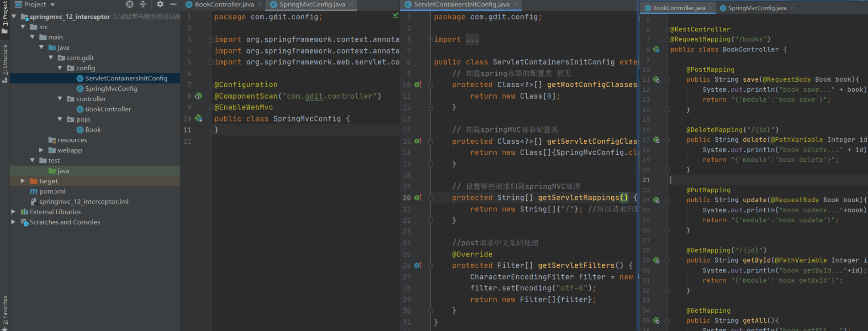Collapse the com.gdit package
Image resolution: width=868 pixels, height=331 pixels.
pyautogui.click(x=51, y=58)
